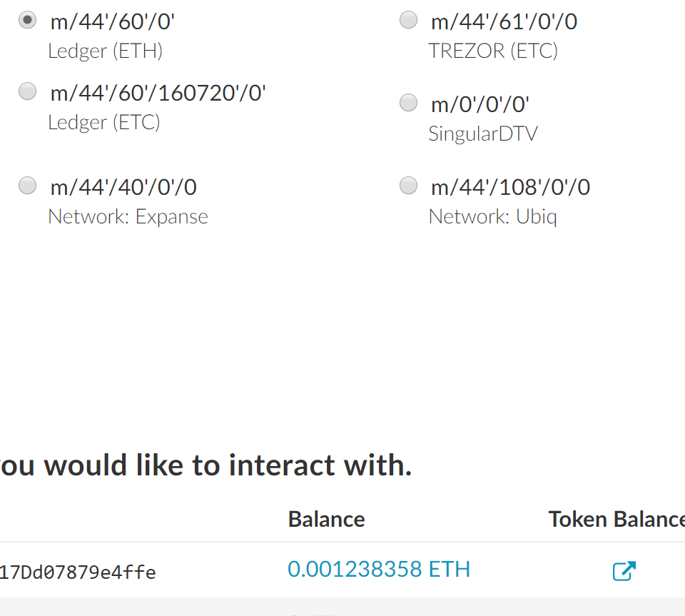Click the m/44'/60'/160720'/0' path text
Image resolution: width=685 pixels, height=616 pixels.
(x=158, y=93)
